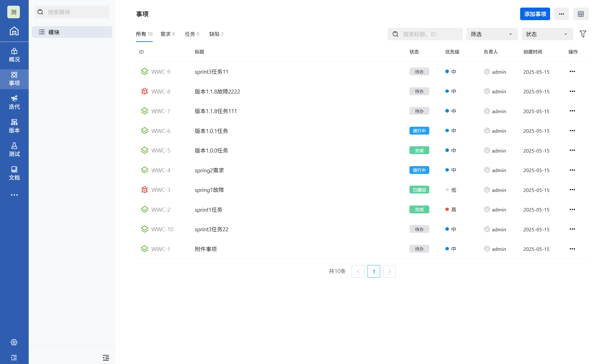611x364 pixels.
Task: Open the 筛选 filter dropdown
Action: coord(492,34)
